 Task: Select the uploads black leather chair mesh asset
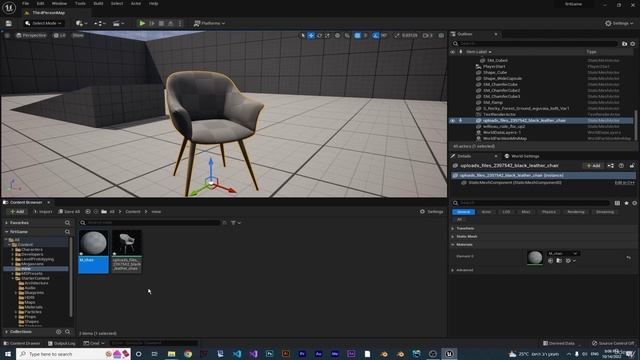[x=127, y=251]
